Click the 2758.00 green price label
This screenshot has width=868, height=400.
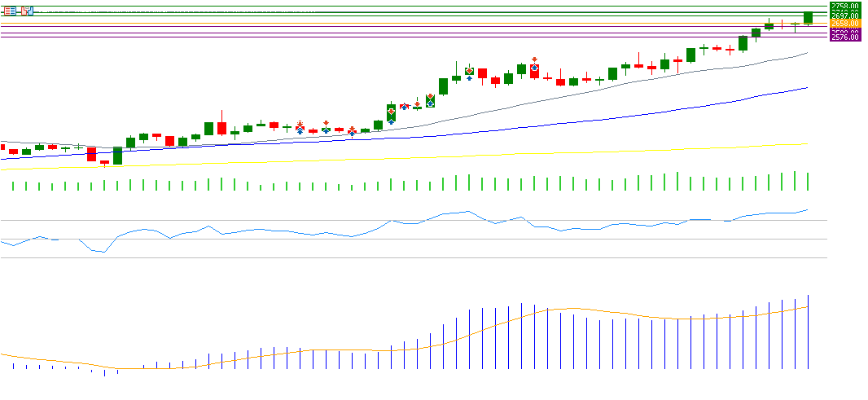(844, 6)
